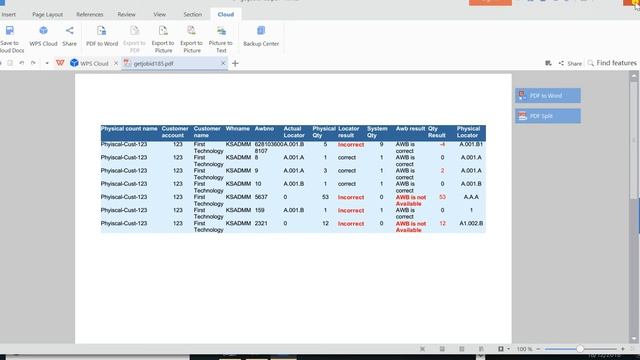
Task: Click Export to Picture with page icon
Action: [x=163, y=31]
